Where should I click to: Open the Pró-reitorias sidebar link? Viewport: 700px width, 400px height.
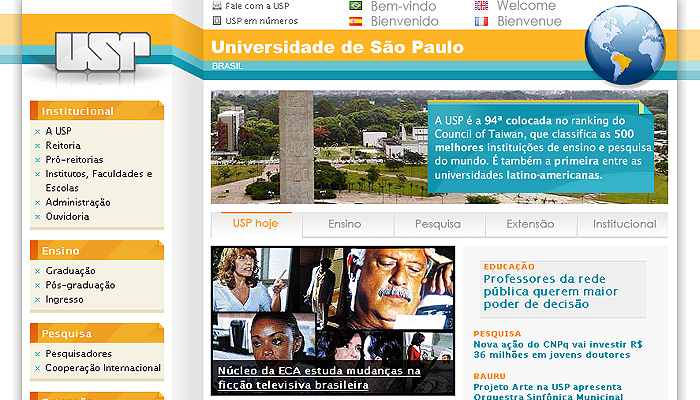tap(74, 160)
